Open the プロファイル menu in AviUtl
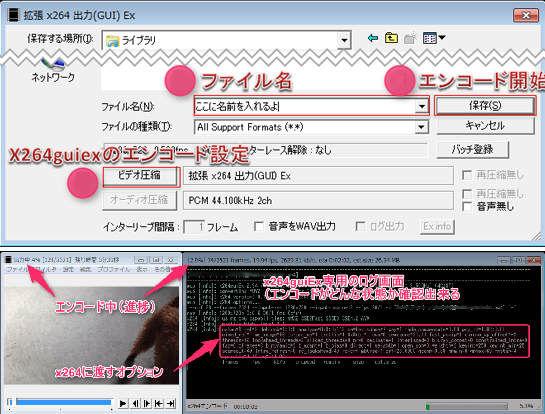This screenshot has width=545, height=414. pos(113,269)
